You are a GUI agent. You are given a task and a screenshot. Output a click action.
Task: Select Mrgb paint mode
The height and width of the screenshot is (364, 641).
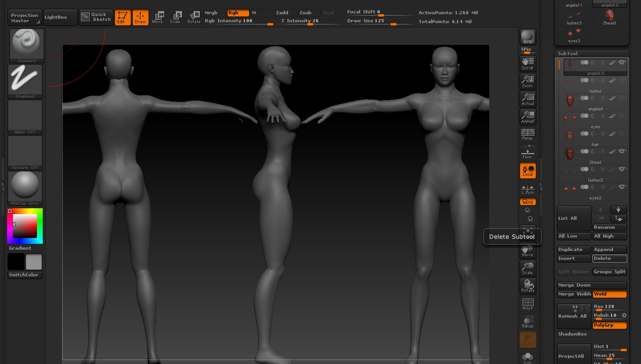215,13
